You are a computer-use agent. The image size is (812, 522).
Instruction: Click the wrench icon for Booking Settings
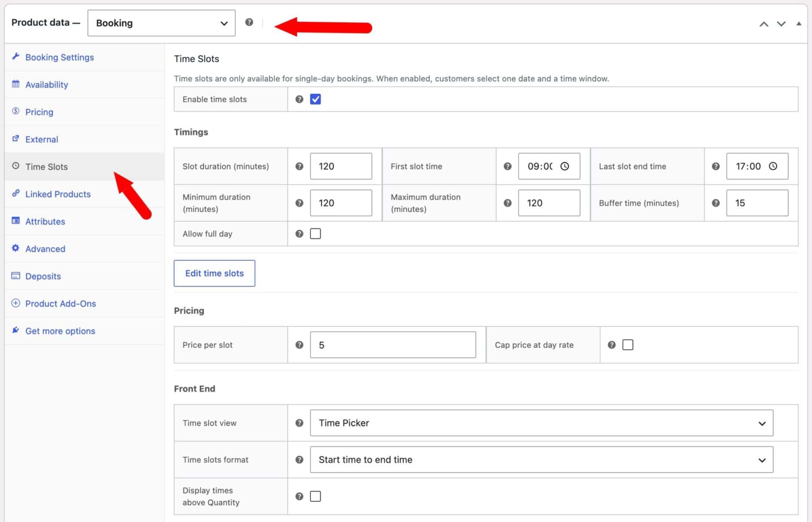click(x=16, y=57)
